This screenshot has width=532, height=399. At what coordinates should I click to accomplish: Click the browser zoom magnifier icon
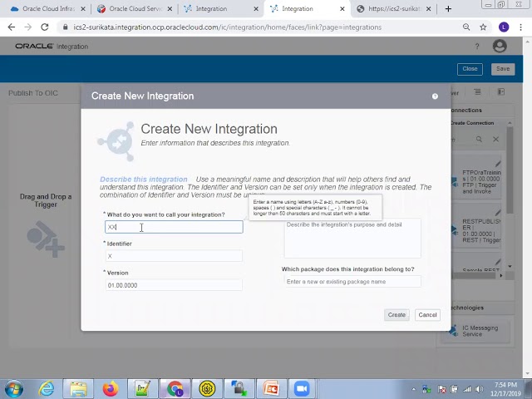(x=466, y=27)
